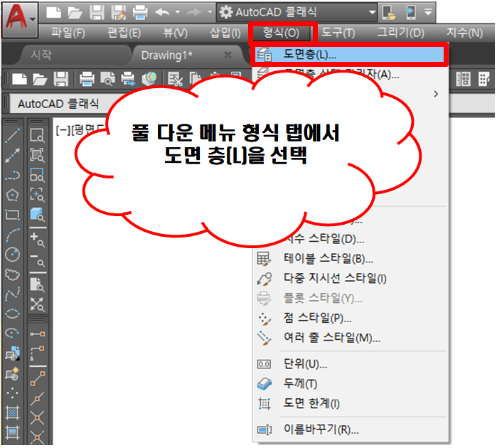Click New in the quick access toolbar
The height and width of the screenshot is (448, 497).
(53, 13)
